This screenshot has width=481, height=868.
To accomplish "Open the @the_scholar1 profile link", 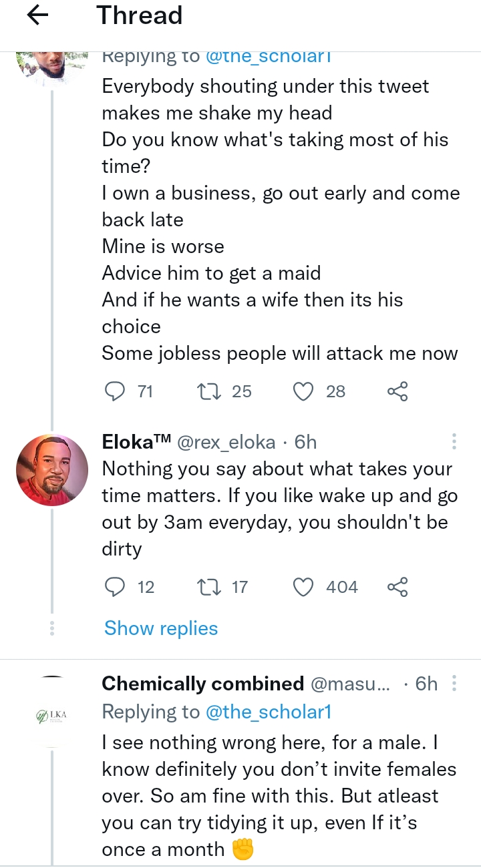I will (269, 712).
